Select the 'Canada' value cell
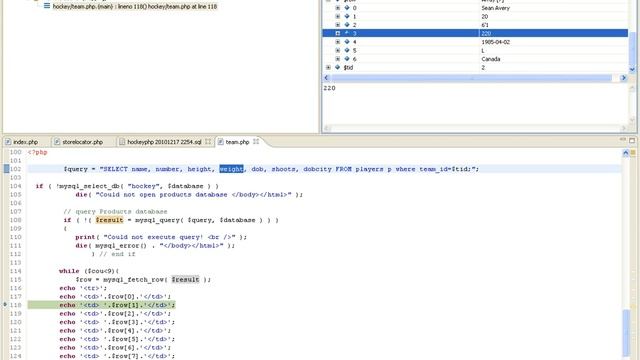Image resolution: width=640 pixels, height=360 pixels. tap(491, 59)
